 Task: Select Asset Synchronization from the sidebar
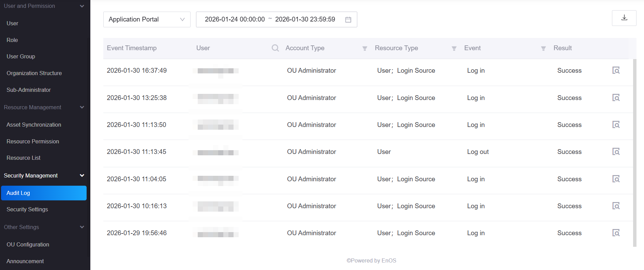pos(34,125)
